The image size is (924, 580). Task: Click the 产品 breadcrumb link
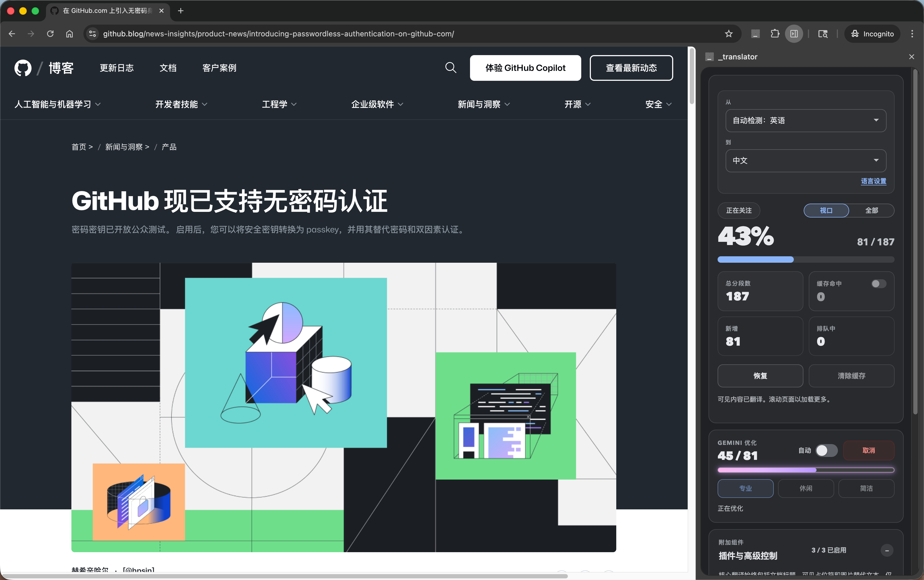(169, 147)
